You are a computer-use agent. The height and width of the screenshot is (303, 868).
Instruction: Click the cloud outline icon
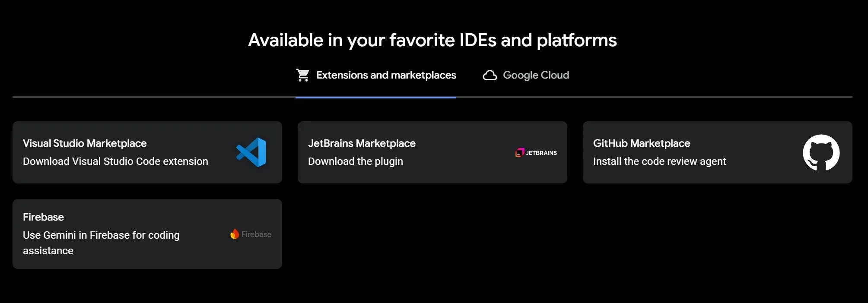[x=490, y=75]
